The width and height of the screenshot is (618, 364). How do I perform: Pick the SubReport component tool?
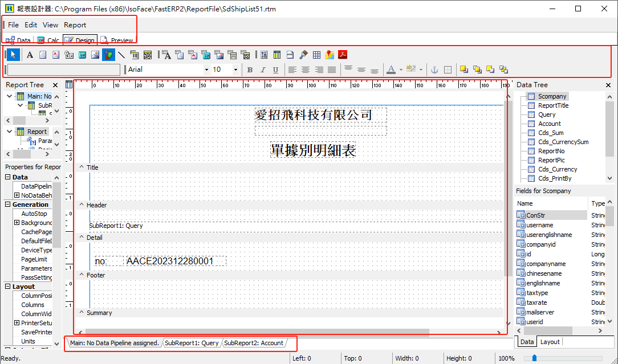coord(277,55)
